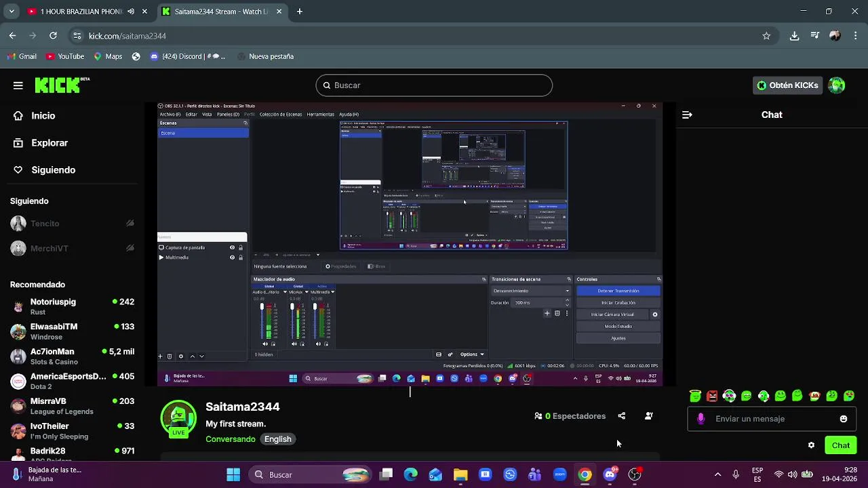Click Saitama2344's live avatar
The image size is (868, 488).
click(x=178, y=419)
